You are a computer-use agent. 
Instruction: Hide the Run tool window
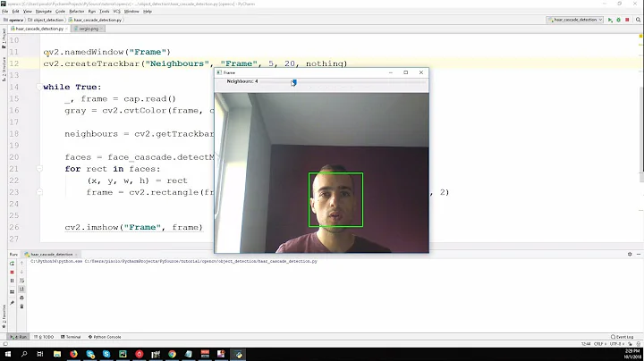(639, 255)
